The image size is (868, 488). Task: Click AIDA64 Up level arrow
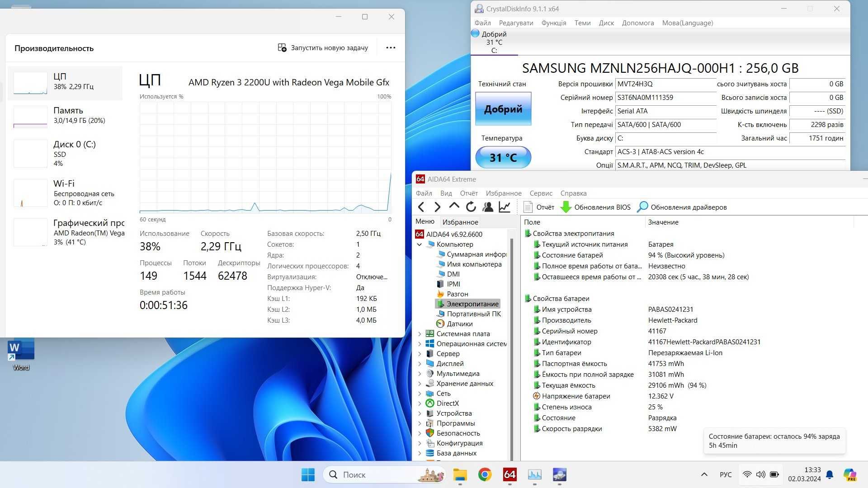click(x=454, y=206)
